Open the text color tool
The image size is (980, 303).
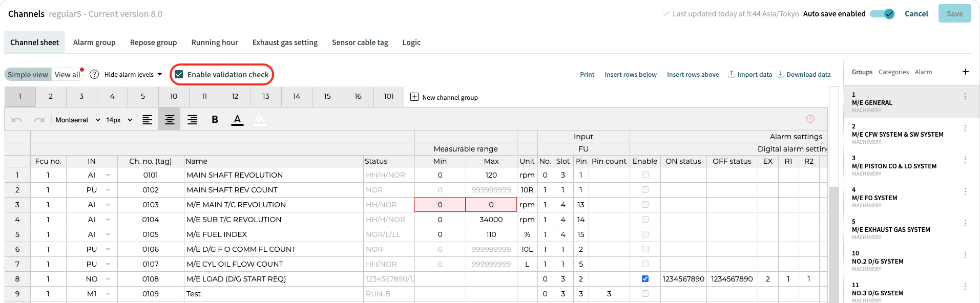click(237, 120)
